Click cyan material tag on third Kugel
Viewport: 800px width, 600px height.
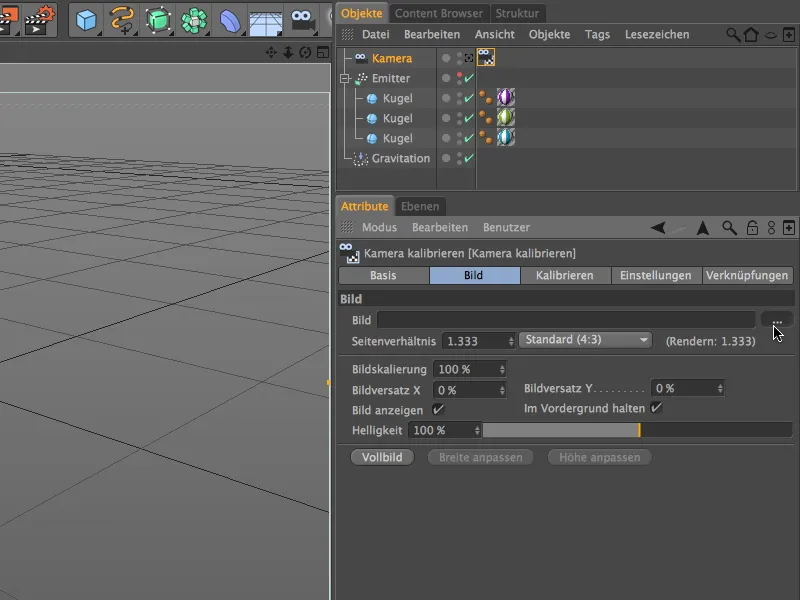point(506,137)
